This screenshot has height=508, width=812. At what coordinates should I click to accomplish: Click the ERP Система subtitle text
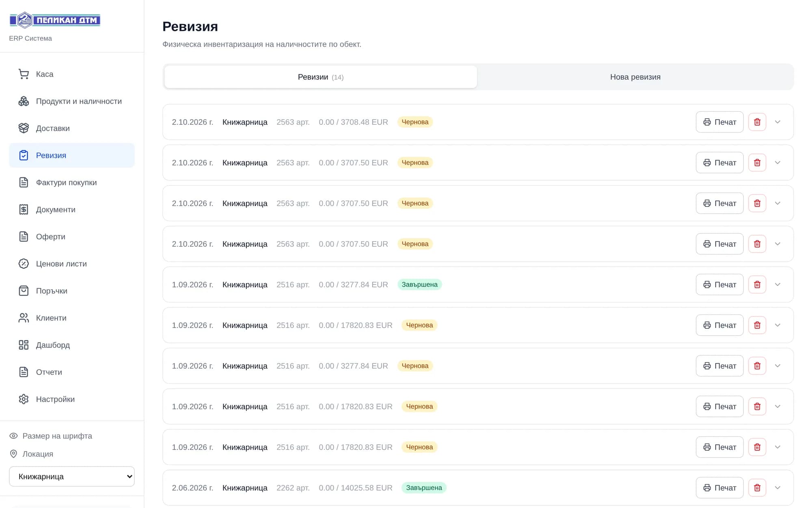point(30,38)
